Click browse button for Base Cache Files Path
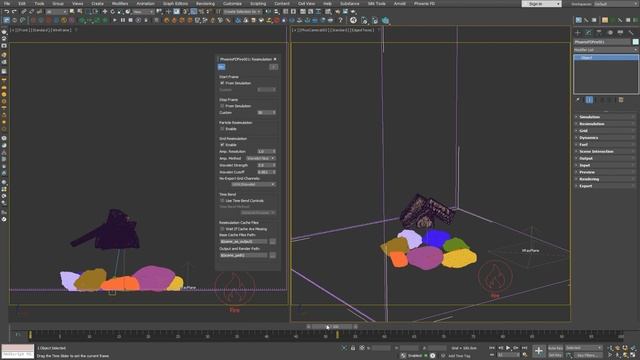 click(273, 242)
